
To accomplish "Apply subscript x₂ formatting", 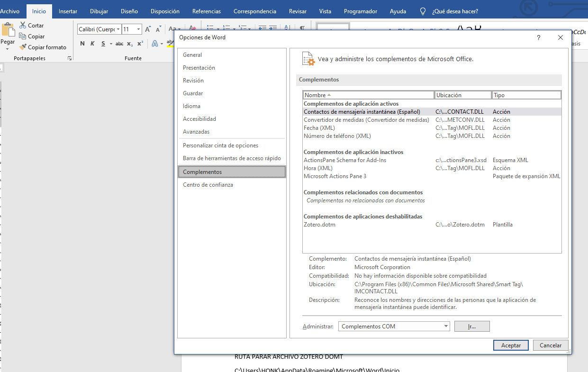I will [130, 44].
